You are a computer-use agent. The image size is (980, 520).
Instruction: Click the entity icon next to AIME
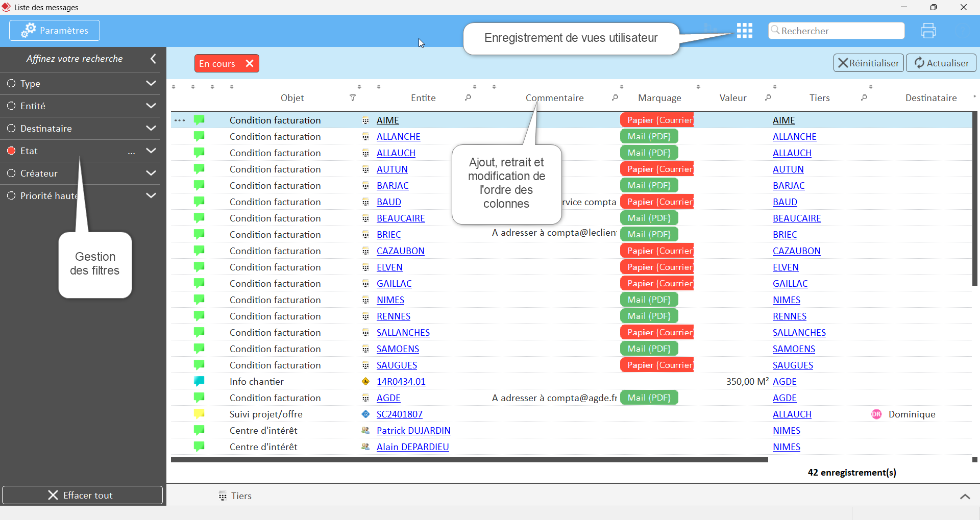[x=365, y=120]
